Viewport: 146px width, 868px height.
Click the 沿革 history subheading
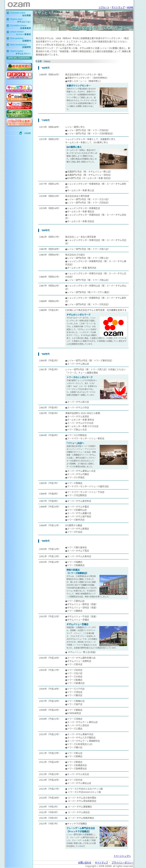44,61
